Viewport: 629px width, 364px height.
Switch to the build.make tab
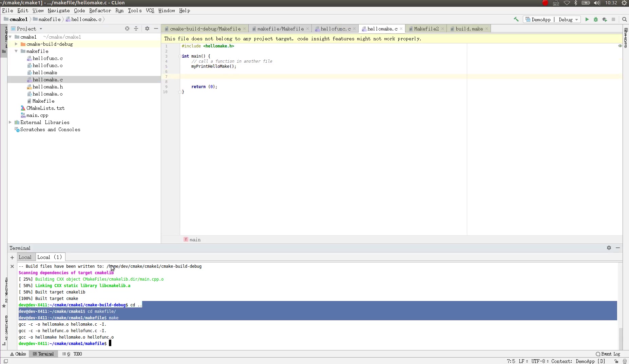(469, 29)
